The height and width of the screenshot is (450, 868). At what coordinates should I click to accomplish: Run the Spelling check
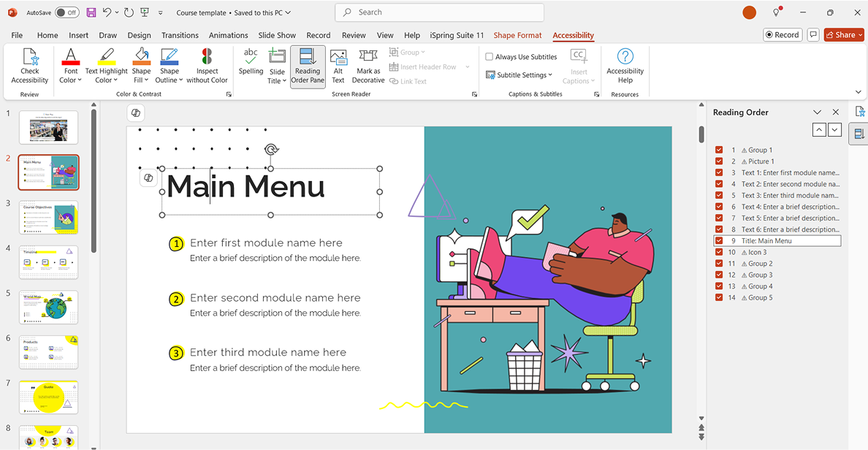(251, 61)
